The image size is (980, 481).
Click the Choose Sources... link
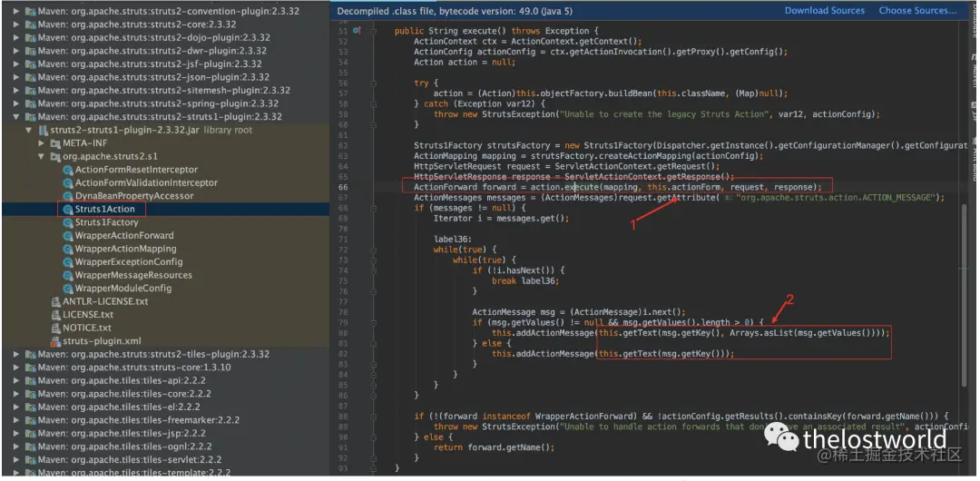[917, 11]
